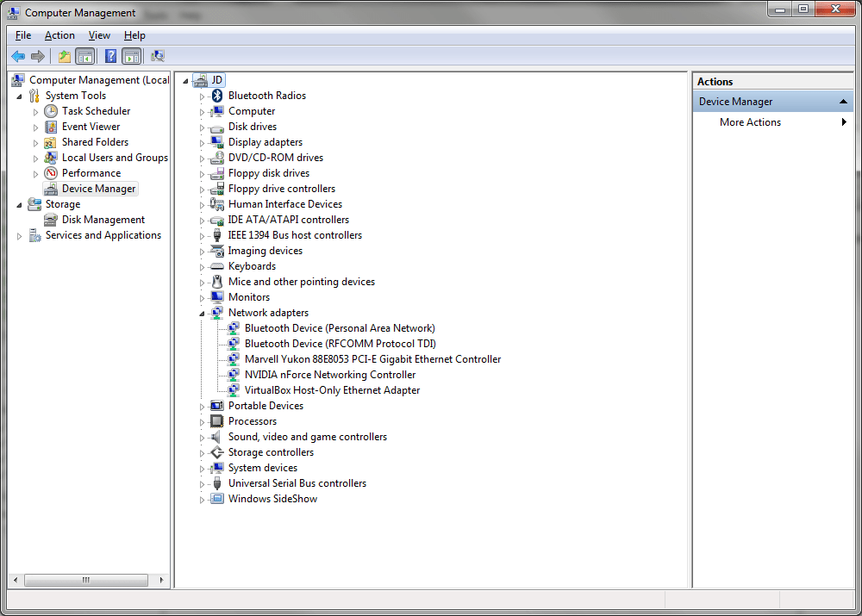Viewport: 862px width, 616px height.
Task: Expand the Bluetooth Radios category
Action: click(x=202, y=96)
